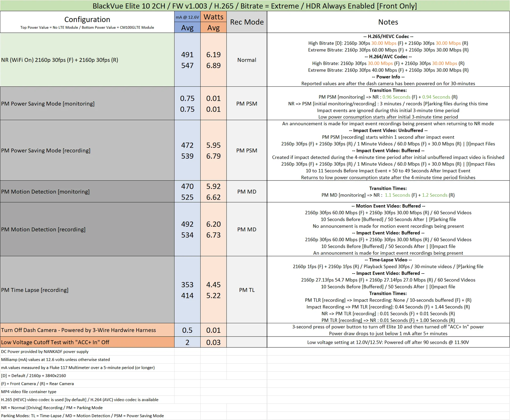Click the mA value "547"
Image resolution: width=510 pixels, height=420 pixels.
(187, 65)
